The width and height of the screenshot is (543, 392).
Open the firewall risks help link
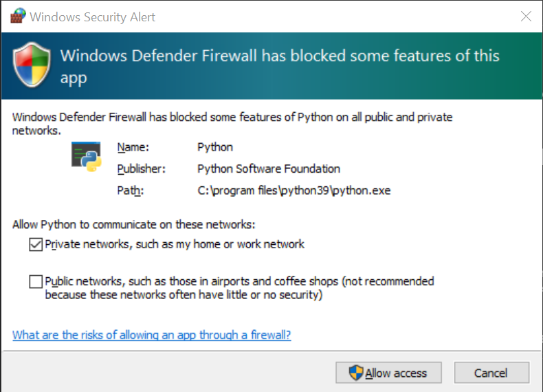[151, 335]
